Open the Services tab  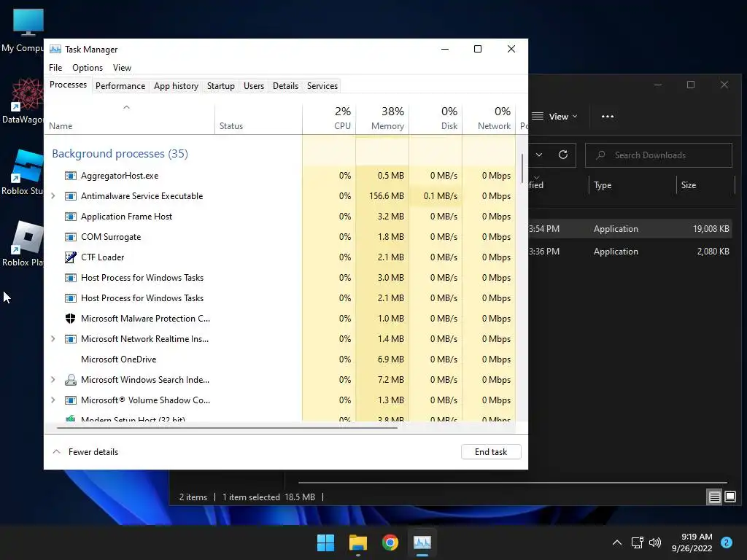tap(322, 86)
